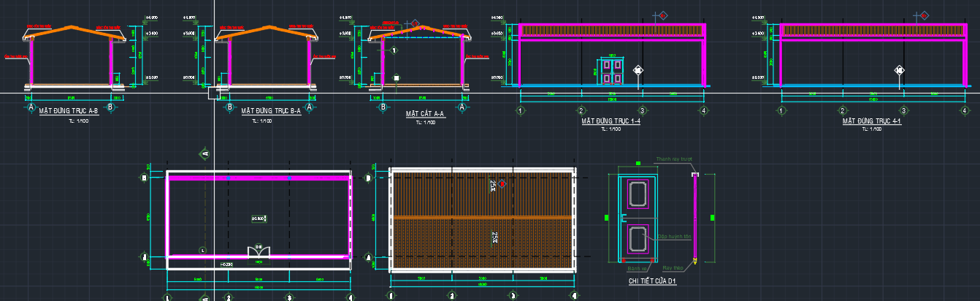Select the red diamond at section A-A roof ridge
Screen dimensions: 980x301
[416, 23]
